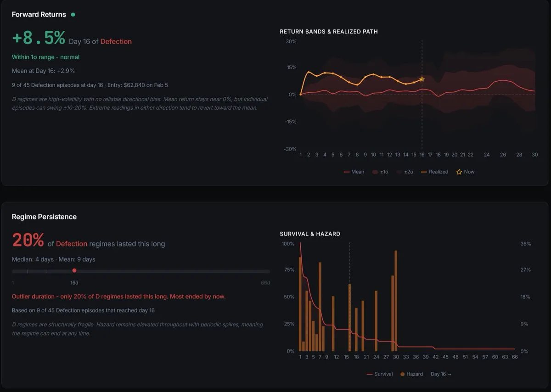This screenshot has width=551, height=392.
Task: Click the green status dot beside Forward Returns
Action: (73, 15)
